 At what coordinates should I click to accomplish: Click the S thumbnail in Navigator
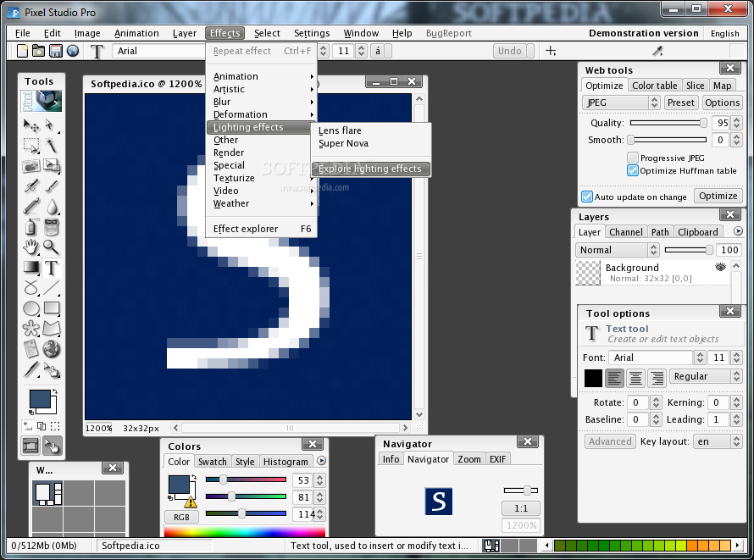click(438, 502)
